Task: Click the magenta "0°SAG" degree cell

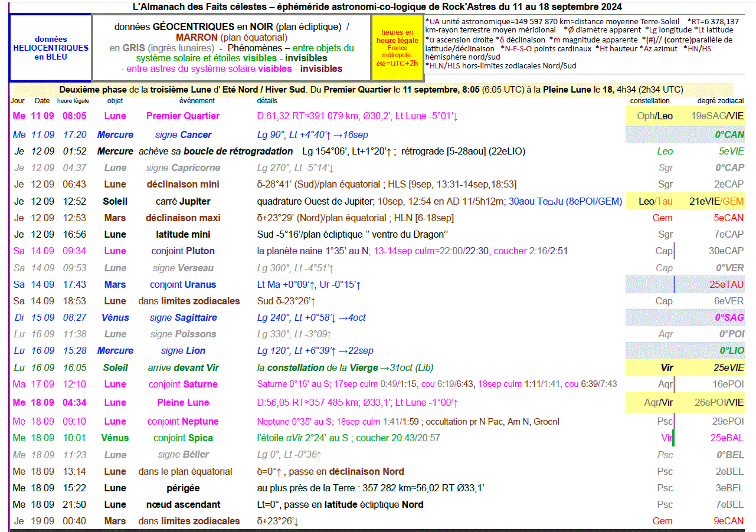Action: coord(729,317)
